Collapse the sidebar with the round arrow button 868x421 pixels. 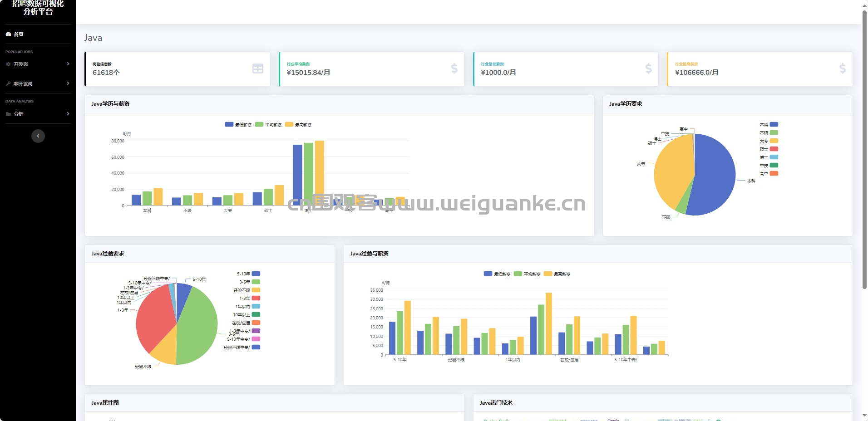(38, 136)
